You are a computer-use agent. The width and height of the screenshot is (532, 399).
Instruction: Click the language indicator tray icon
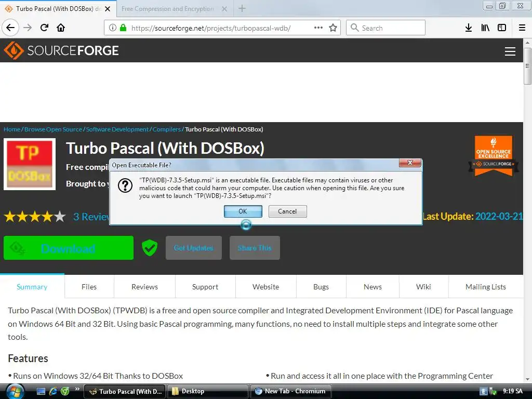(x=484, y=391)
